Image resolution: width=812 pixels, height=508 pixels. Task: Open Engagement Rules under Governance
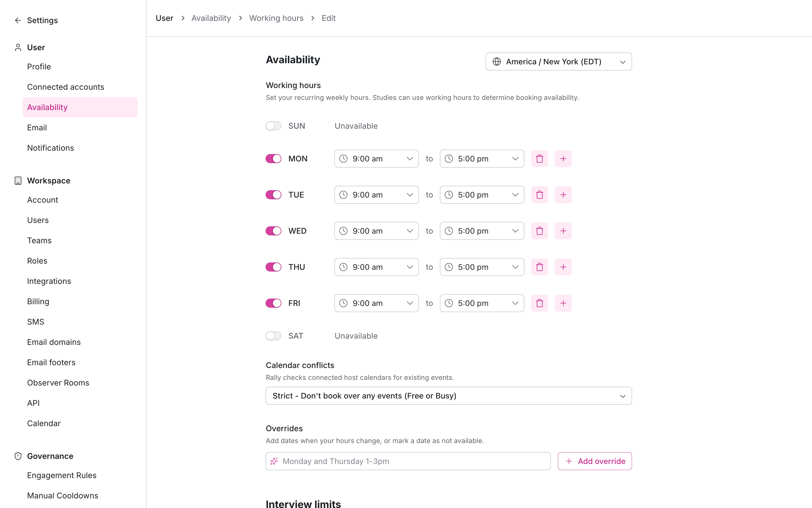pos(62,476)
